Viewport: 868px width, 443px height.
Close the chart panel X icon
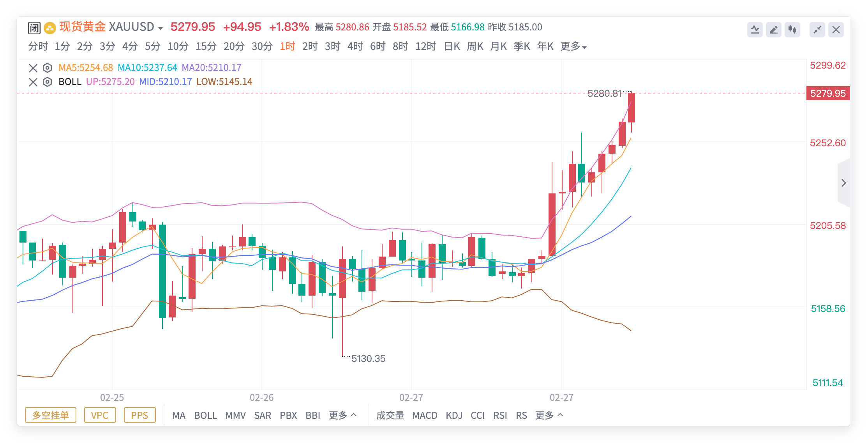(x=836, y=29)
